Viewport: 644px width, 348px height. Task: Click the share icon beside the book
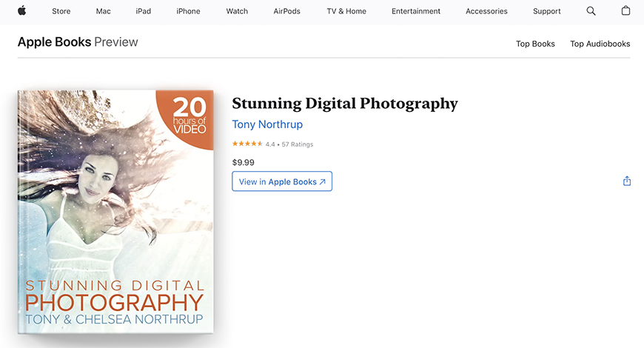pos(627,181)
